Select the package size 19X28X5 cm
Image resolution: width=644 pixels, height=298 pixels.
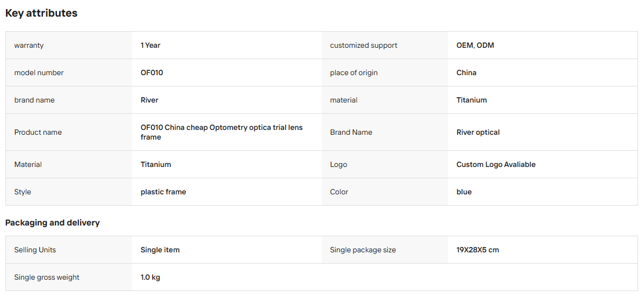(477, 250)
